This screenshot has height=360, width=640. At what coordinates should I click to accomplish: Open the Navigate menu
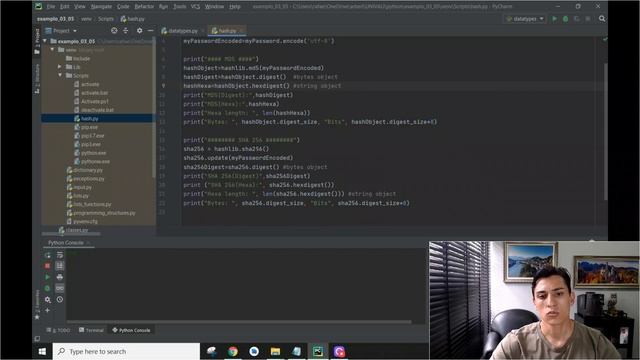(x=101, y=7)
